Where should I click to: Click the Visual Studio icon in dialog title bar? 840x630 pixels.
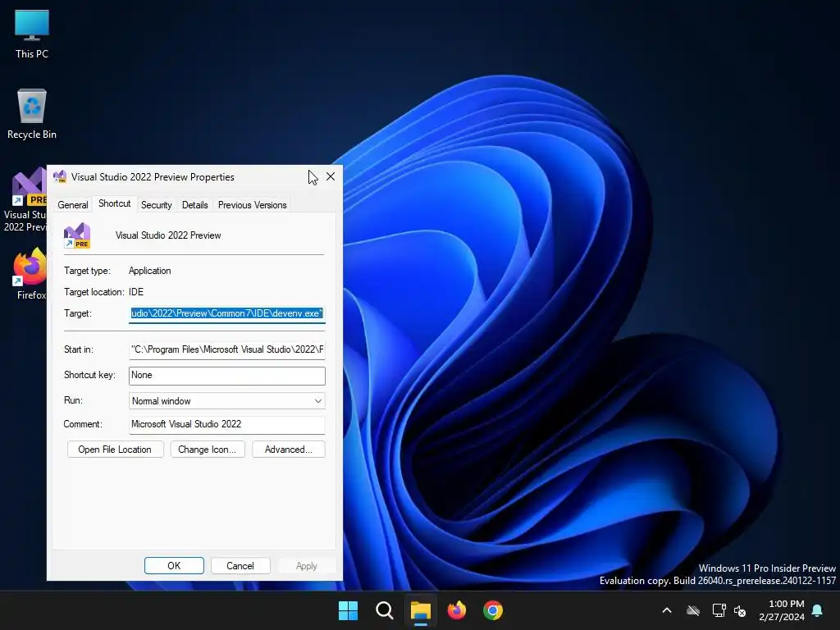point(60,177)
